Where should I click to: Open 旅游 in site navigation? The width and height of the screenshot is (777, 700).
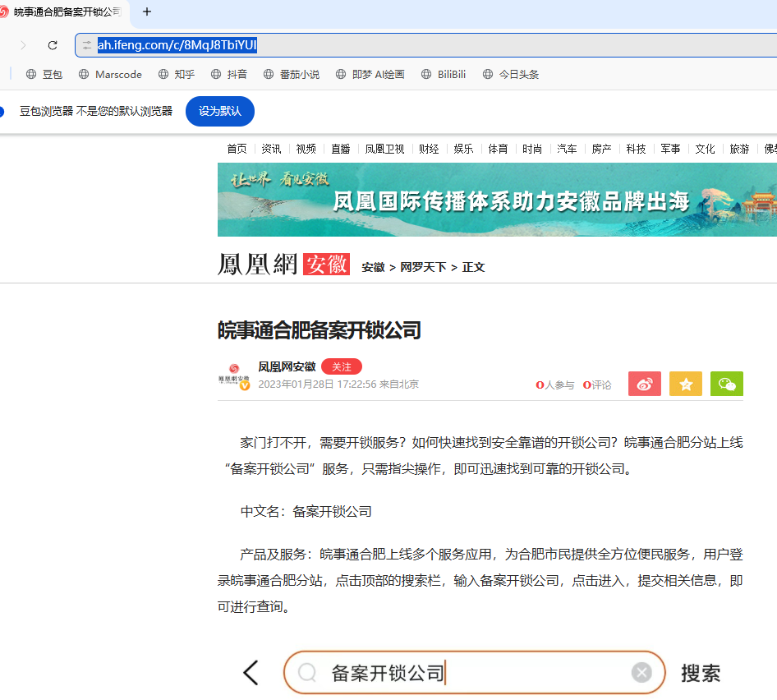tap(739, 149)
